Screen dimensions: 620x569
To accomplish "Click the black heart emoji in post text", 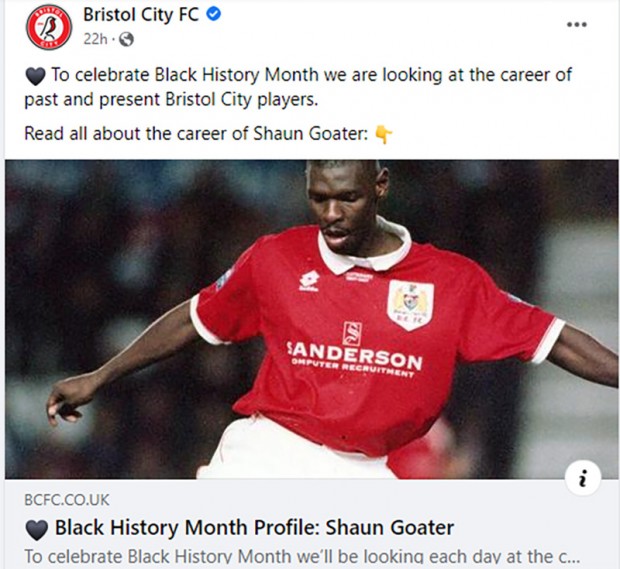I will click(x=36, y=76).
